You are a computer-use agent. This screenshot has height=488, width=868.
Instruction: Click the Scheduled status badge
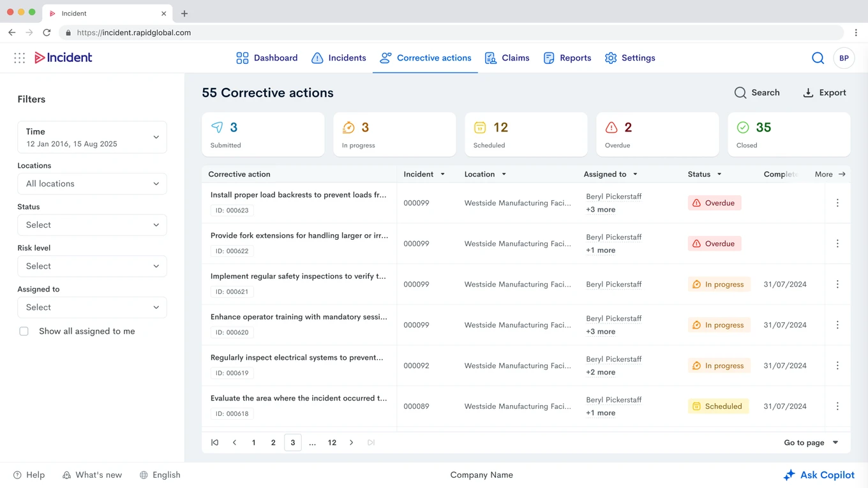[x=718, y=406]
